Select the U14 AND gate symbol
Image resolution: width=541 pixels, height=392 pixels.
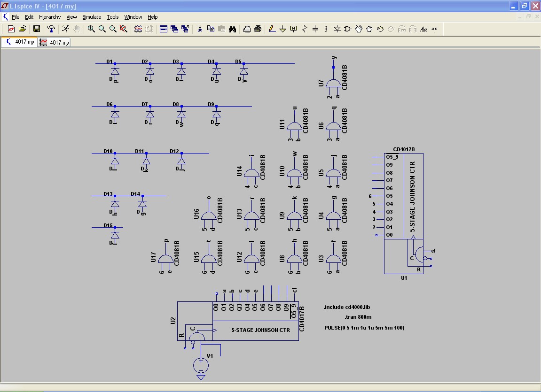(x=251, y=173)
